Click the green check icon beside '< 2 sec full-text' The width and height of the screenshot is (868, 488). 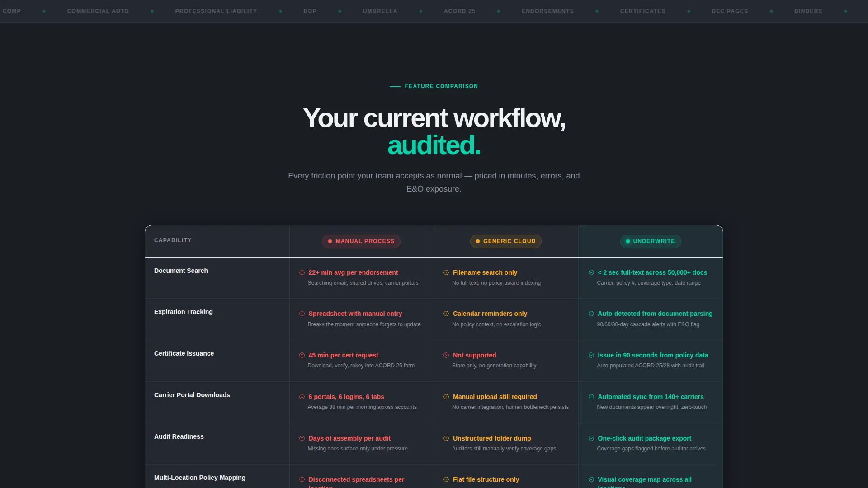pos(591,272)
